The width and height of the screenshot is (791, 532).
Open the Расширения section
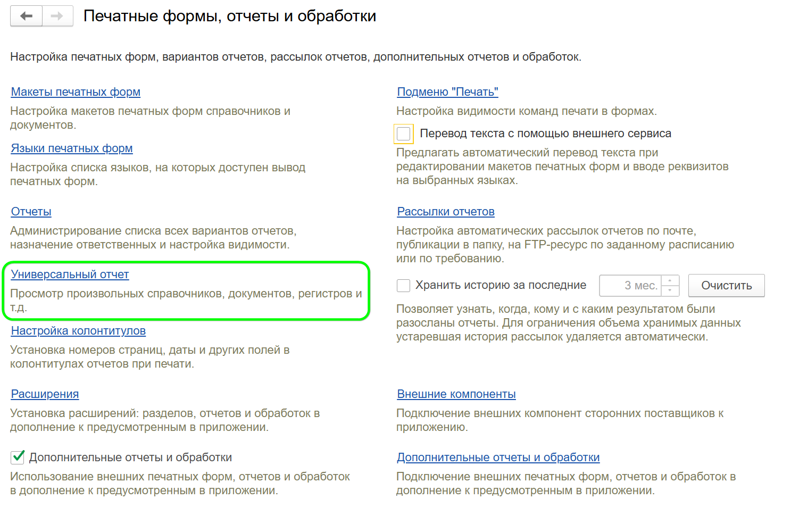pos(44,394)
